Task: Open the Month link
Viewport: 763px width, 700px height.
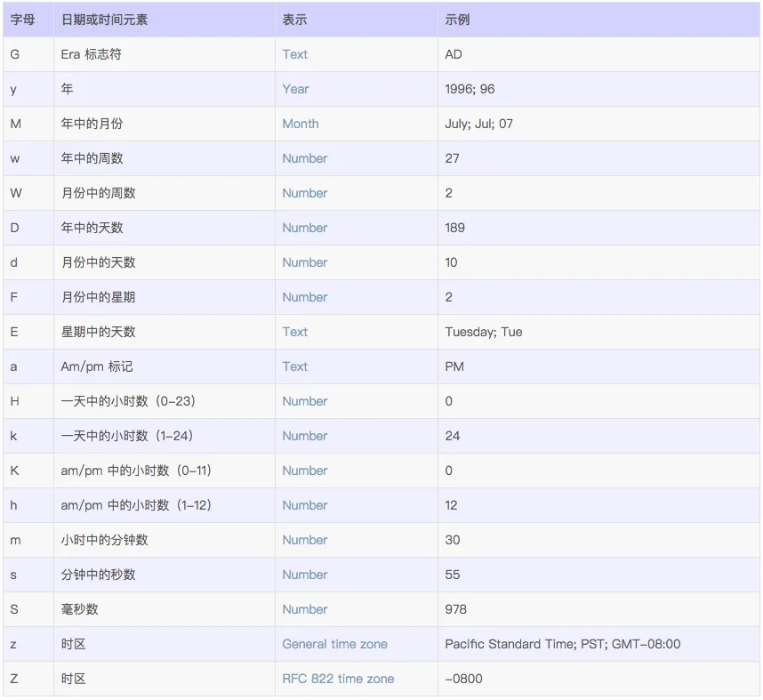Action: click(300, 124)
